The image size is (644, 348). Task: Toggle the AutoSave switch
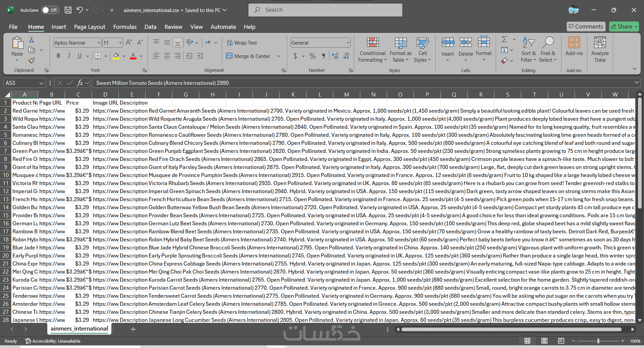click(x=50, y=10)
